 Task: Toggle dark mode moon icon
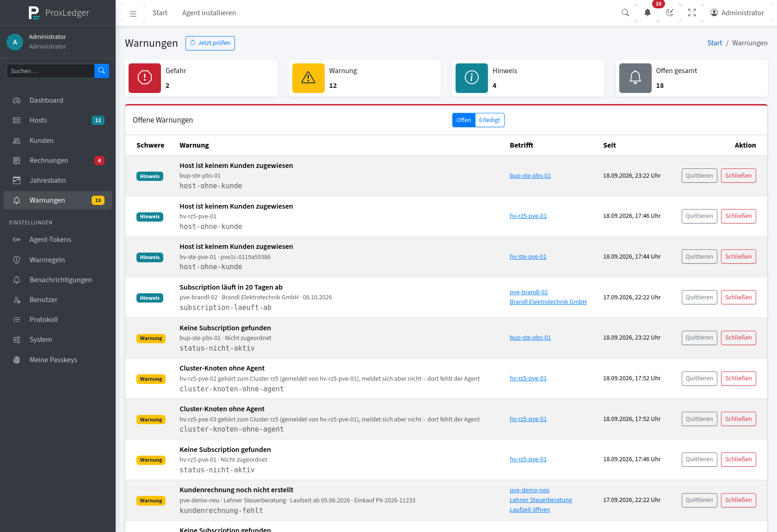pos(670,13)
